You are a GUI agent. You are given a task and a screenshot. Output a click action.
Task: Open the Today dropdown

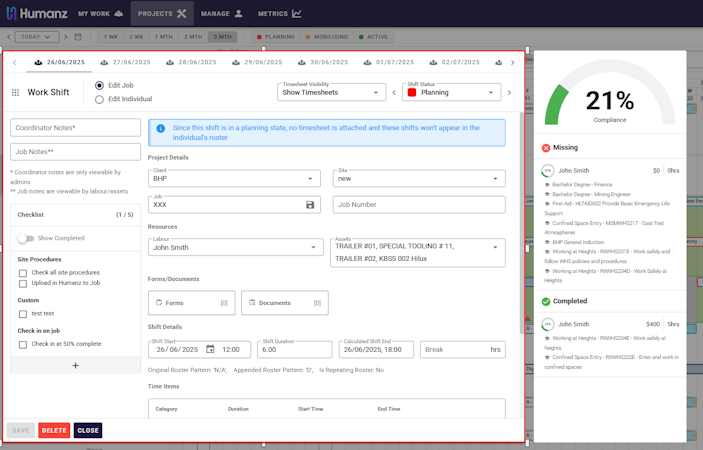pyautogui.click(x=37, y=37)
